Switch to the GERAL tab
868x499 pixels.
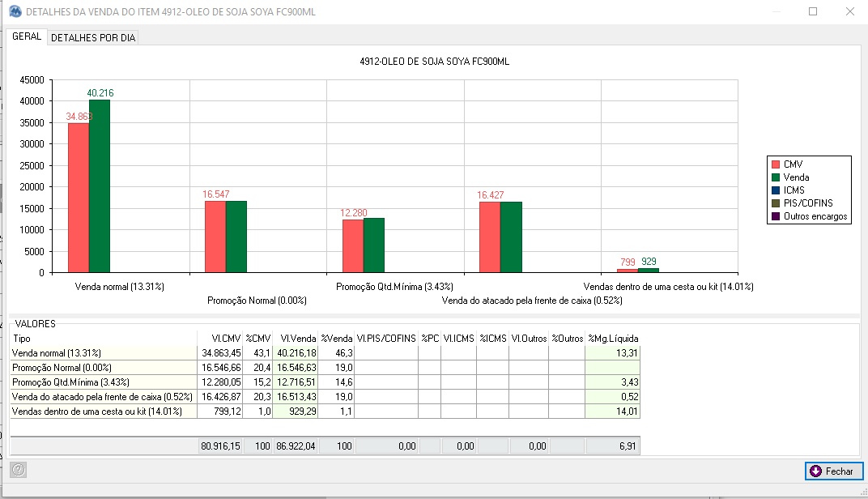[27, 36]
